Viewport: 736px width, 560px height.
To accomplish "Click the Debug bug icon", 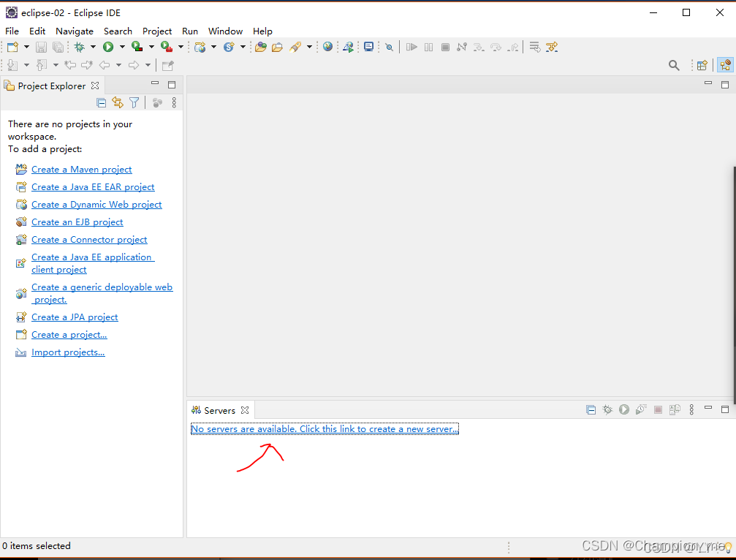I will pos(80,47).
